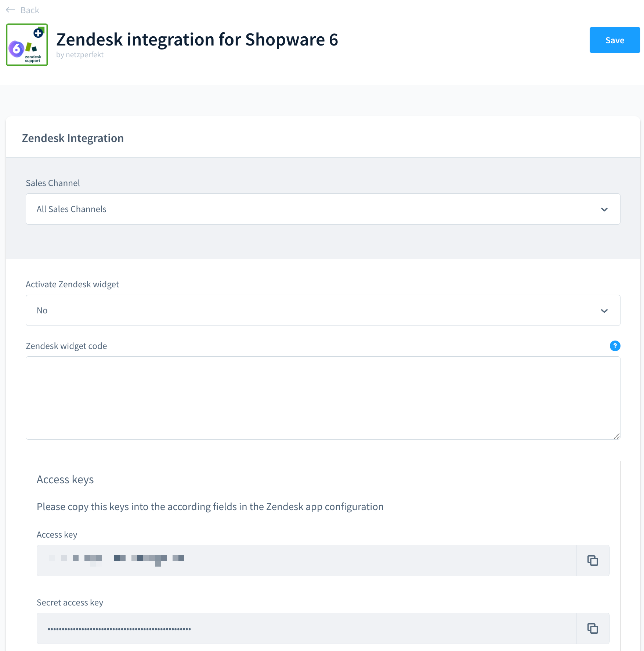Expand the Activate Zendesk widget dropdown

coord(323,310)
